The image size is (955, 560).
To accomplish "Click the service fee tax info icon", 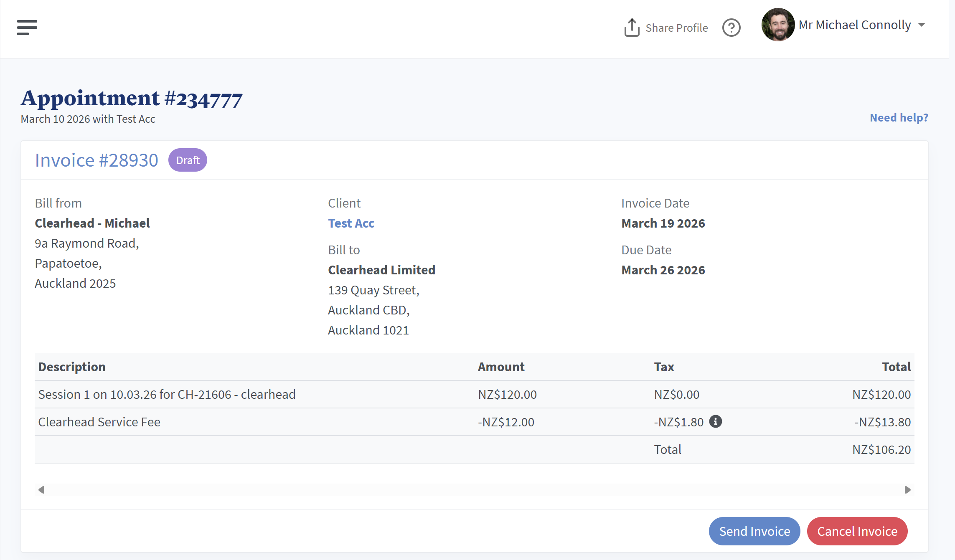I will point(716,421).
